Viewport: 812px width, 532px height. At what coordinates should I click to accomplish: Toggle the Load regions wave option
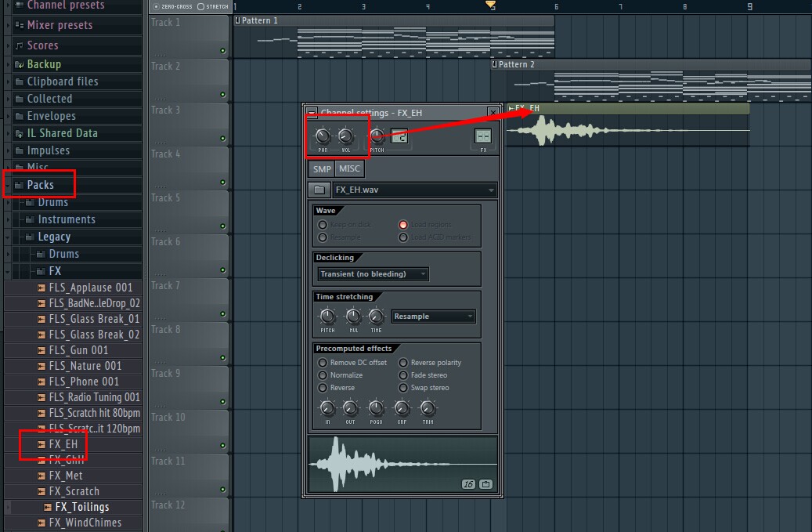(x=403, y=224)
